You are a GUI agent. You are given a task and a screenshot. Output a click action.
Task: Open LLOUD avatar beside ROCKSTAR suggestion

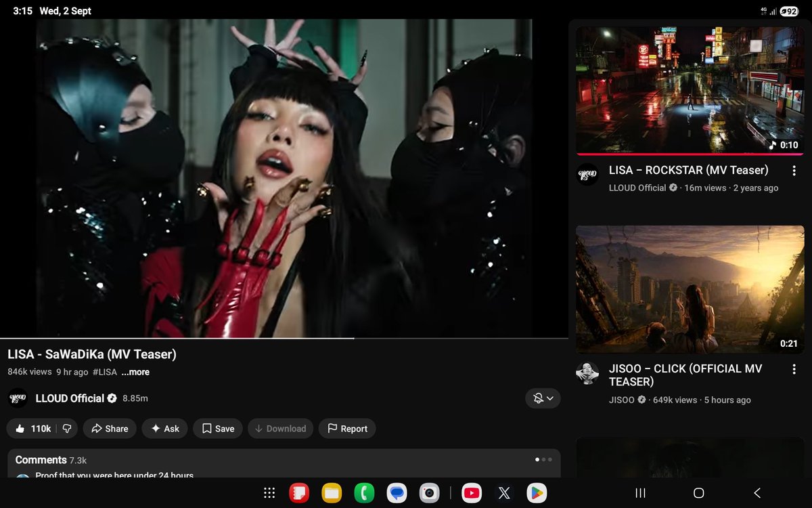587,174
